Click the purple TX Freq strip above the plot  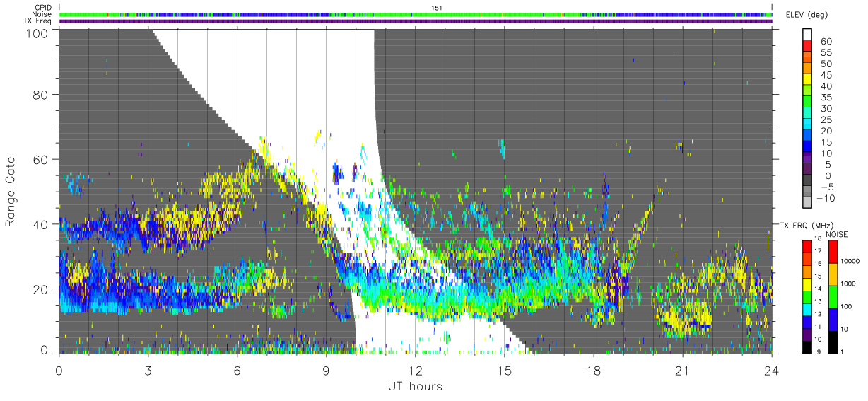coord(416,21)
